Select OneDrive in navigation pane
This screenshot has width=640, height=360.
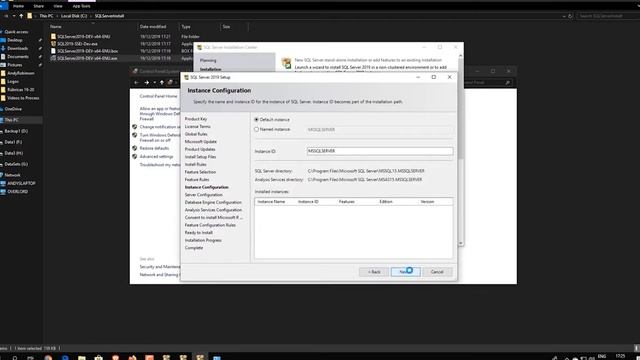13,109
